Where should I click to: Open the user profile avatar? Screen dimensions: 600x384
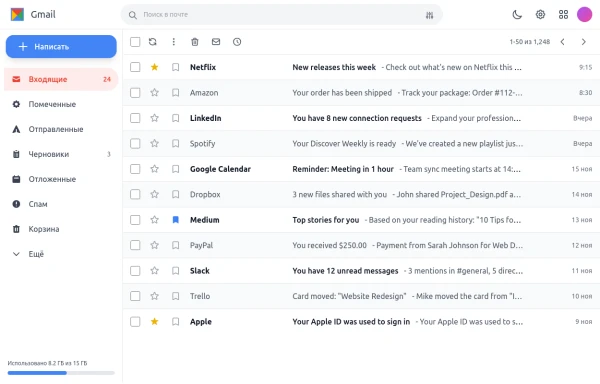pos(584,15)
